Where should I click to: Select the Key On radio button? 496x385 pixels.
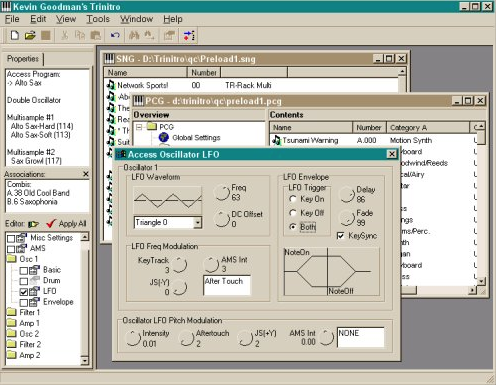[293, 199]
